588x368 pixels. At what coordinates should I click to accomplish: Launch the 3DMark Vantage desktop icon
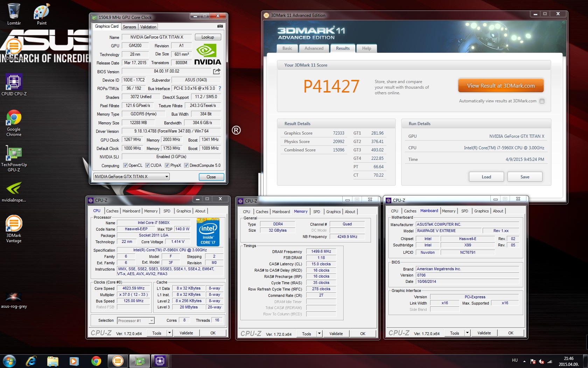pyautogui.click(x=14, y=229)
